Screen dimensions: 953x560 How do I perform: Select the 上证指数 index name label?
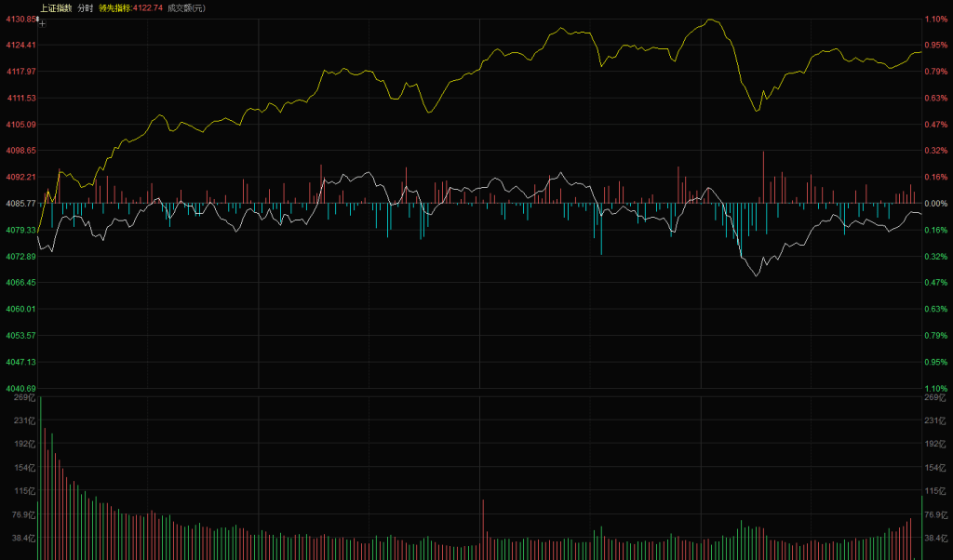click(55, 7)
